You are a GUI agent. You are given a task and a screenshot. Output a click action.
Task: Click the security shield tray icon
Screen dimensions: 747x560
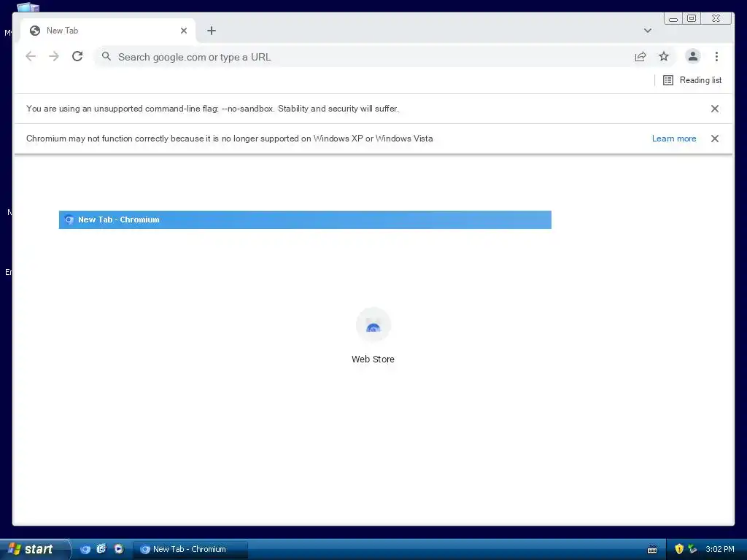(679, 549)
